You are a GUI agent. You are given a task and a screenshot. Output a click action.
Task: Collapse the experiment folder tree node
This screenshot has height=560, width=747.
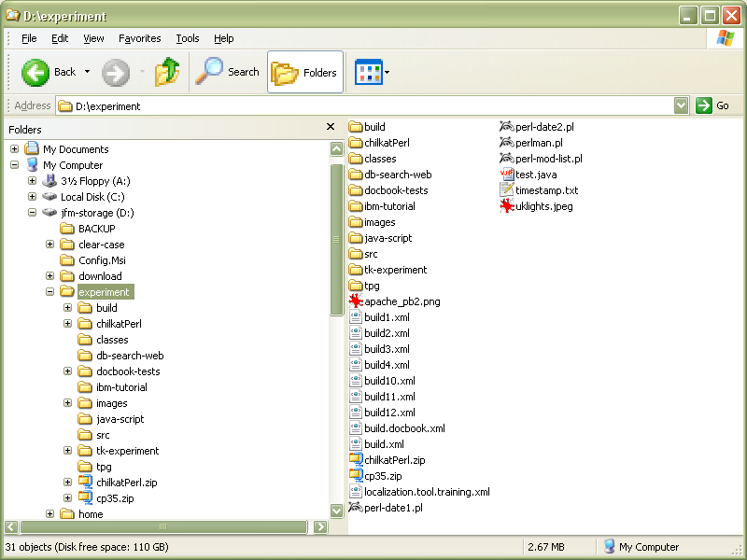click(50, 292)
